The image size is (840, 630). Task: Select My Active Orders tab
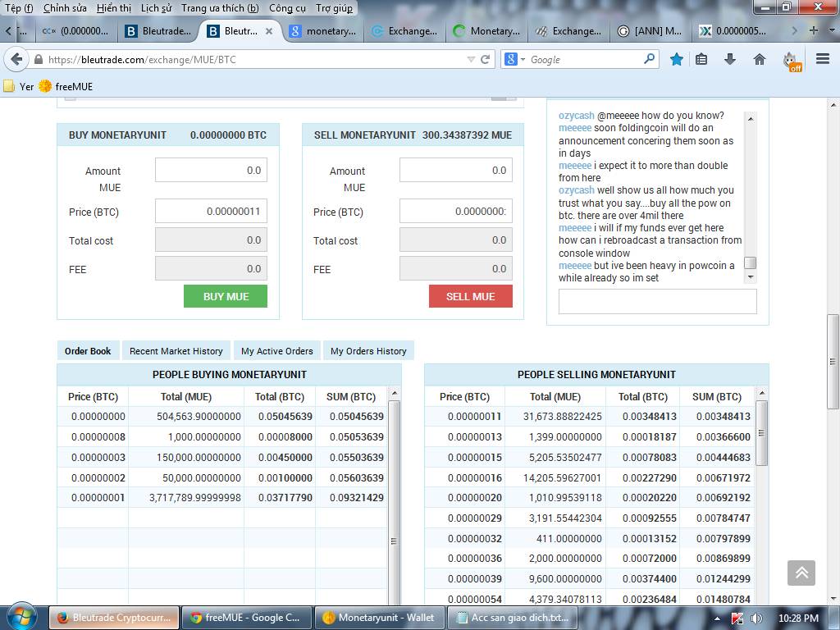[277, 351]
